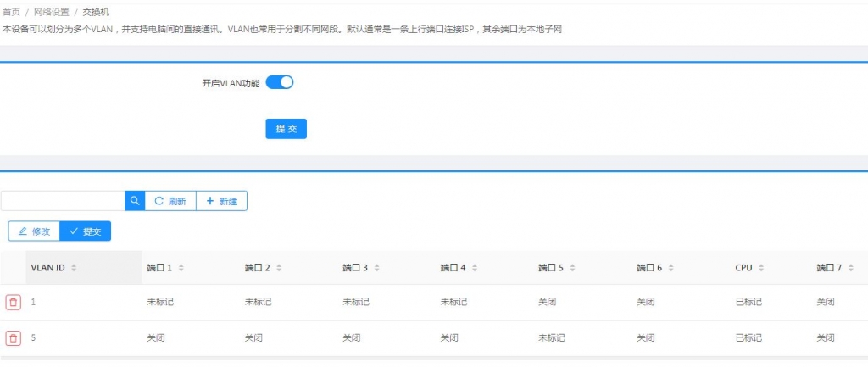Sort by the 端口 1 column arrows

[181, 268]
